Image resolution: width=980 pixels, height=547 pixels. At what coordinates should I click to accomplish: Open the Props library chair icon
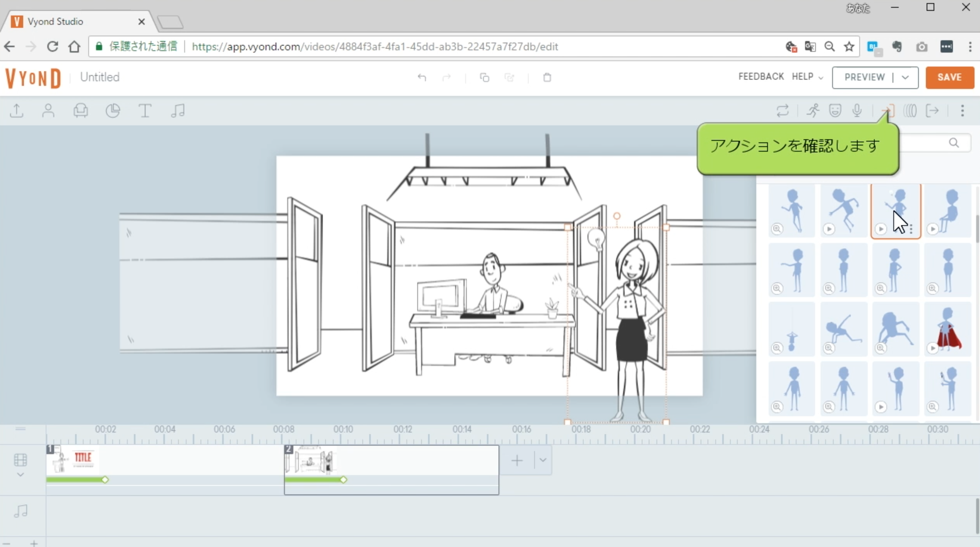pyautogui.click(x=81, y=111)
